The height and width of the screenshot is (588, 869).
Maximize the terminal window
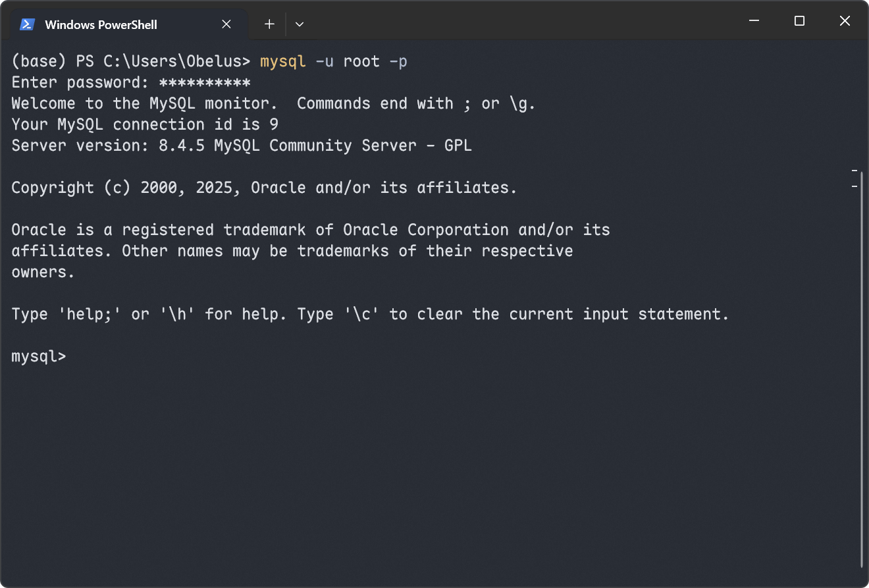point(799,21)
